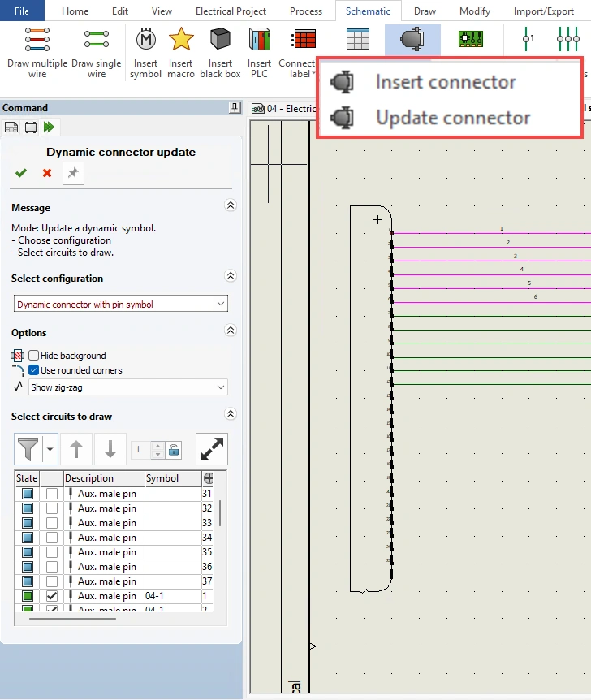Viewport: 591px width, 700px height.
Task: Switch to the Import/Export tab
Action: pyautogui.click(x=544, y=11)
